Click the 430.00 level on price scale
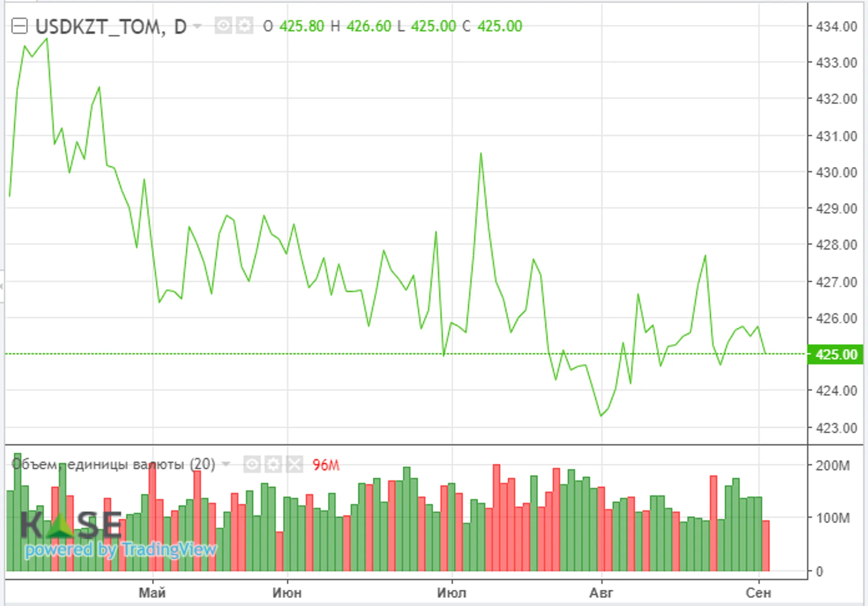Image resolution: width=868 pixels, height=606 pixels. tap(837, 172)
